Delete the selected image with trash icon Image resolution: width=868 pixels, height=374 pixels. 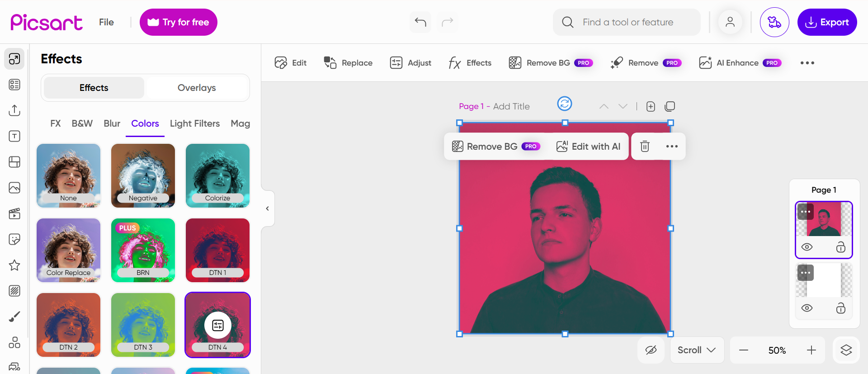click(645, 146)
